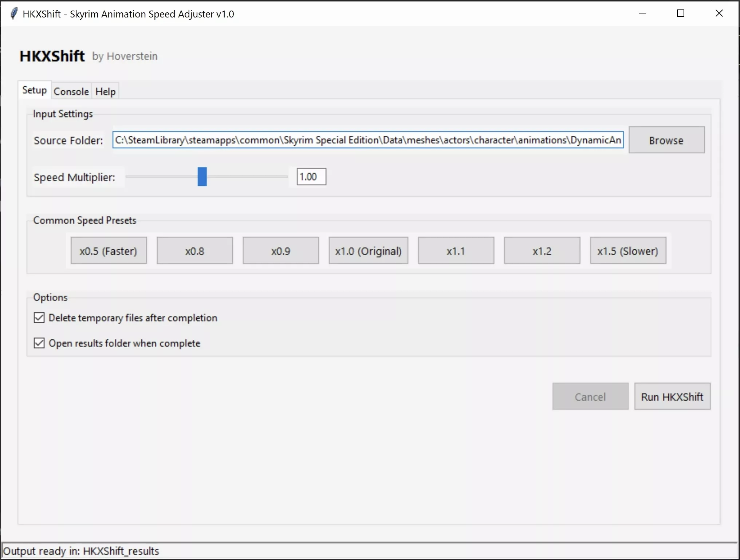Apply the x1.5 (Slower) preset
This screenshot has width=740, height=560.
(628, 251)
